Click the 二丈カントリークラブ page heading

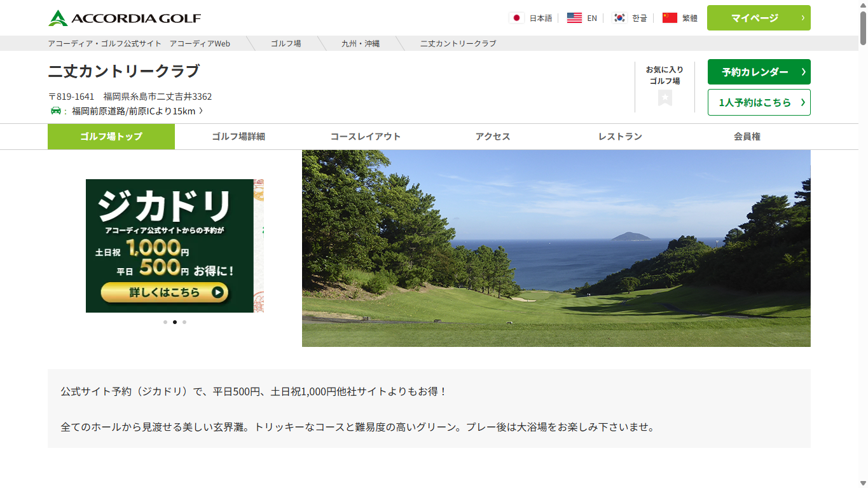[x=124, y=71]
